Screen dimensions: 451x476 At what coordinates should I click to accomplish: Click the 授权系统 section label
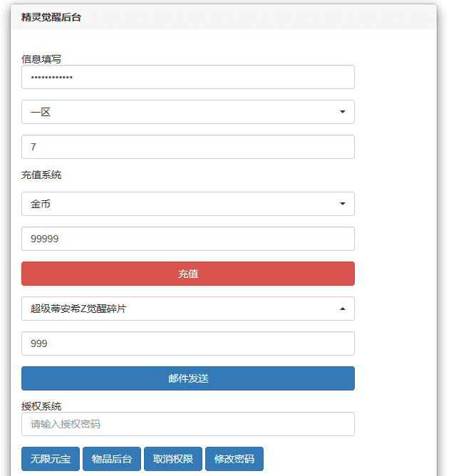(x=41, y=406)
